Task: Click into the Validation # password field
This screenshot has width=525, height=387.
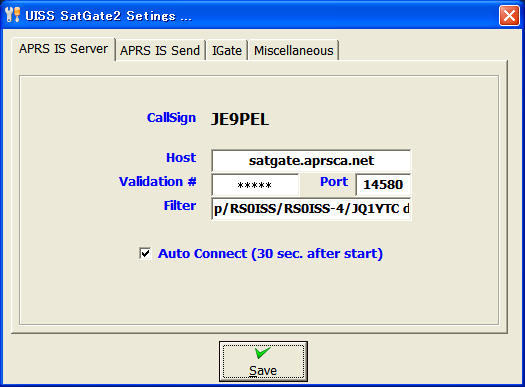Action: coord(255,185)
